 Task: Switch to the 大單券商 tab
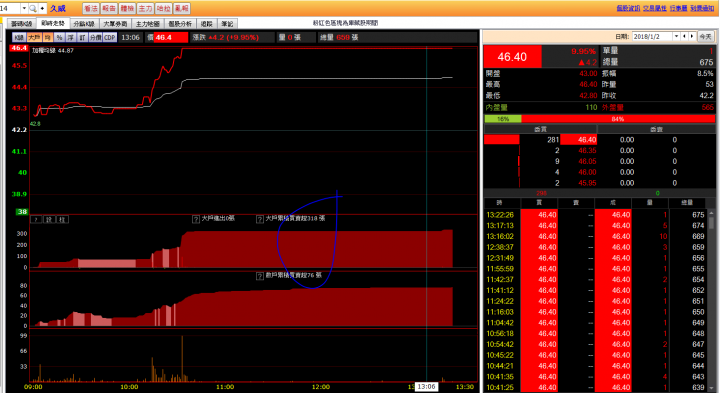(x=115, y=24)
